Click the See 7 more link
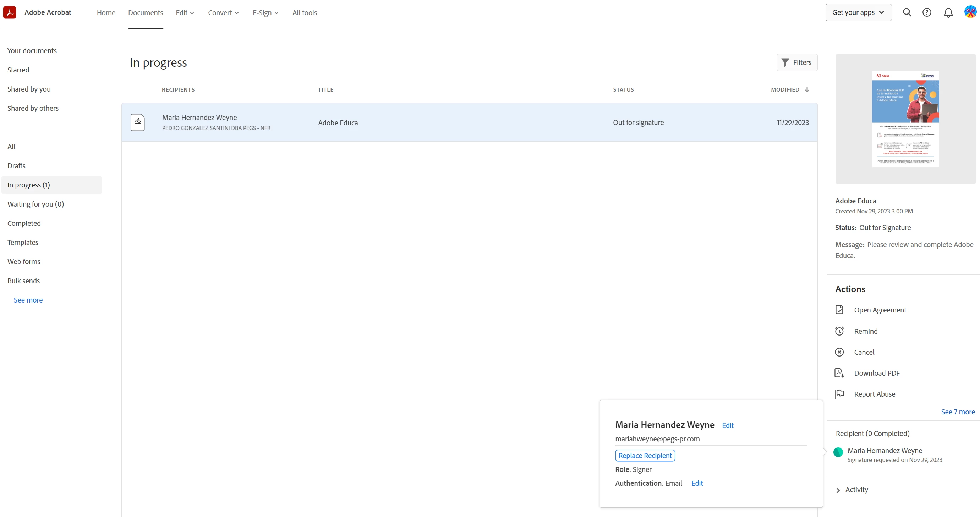Screen dimensions: 980x517 point(958,412)
